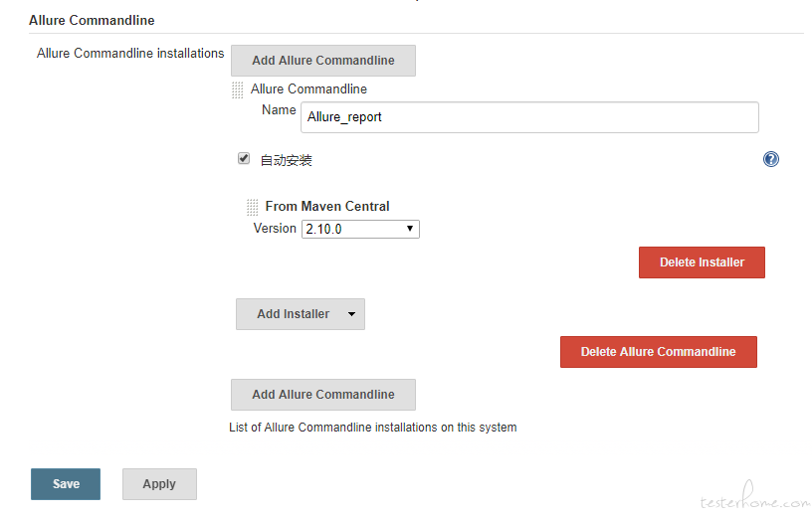Click the List of Allure Commandline installations description

coord(373,428)
